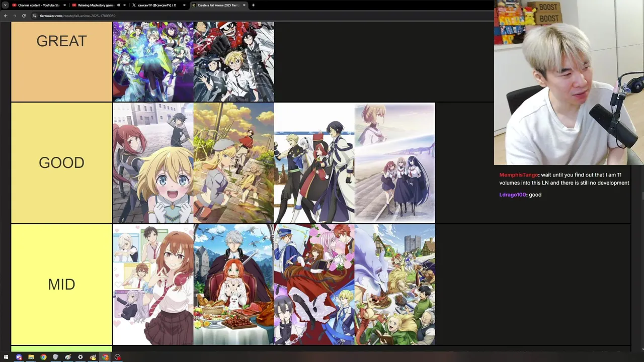Image resolution: width=644 pixels, height=362 pixels.
Task: Select white-coat group poster in GOOD tier
Action: click(x=314, y=163)
